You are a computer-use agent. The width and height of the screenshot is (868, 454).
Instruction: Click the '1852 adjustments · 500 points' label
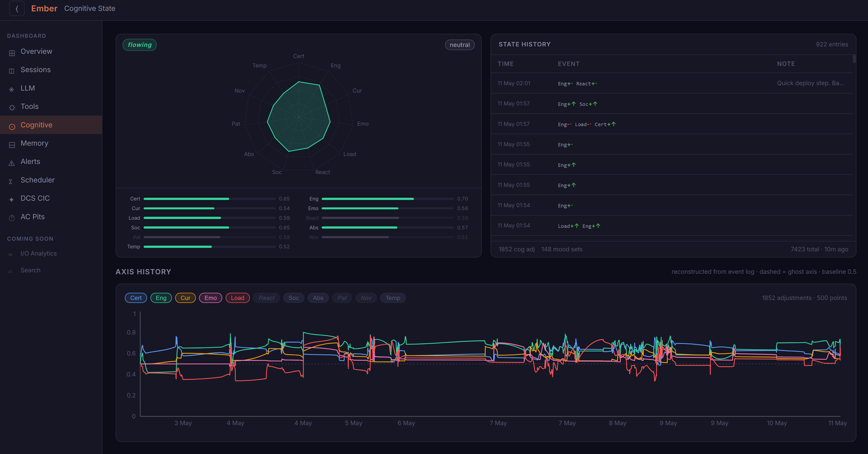(804, 298)
